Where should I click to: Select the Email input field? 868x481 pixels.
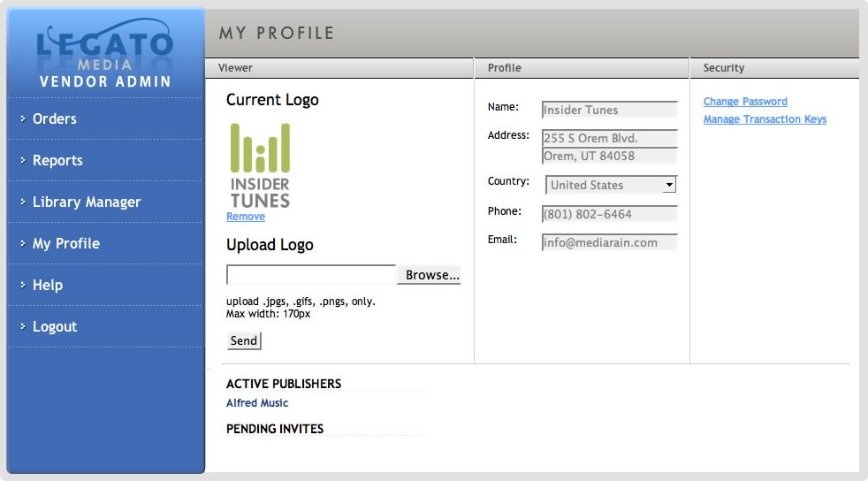[609, 242]
